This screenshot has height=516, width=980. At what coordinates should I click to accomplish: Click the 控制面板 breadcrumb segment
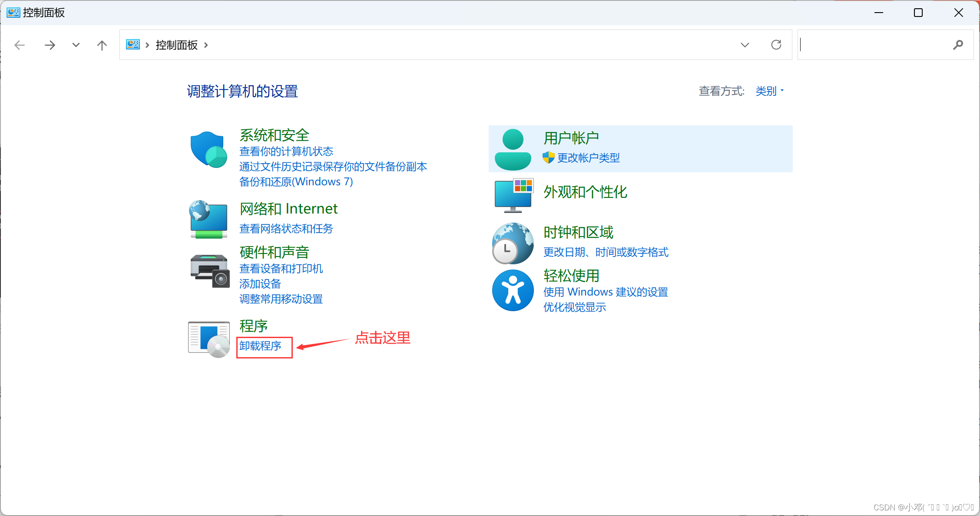(177, 45)
